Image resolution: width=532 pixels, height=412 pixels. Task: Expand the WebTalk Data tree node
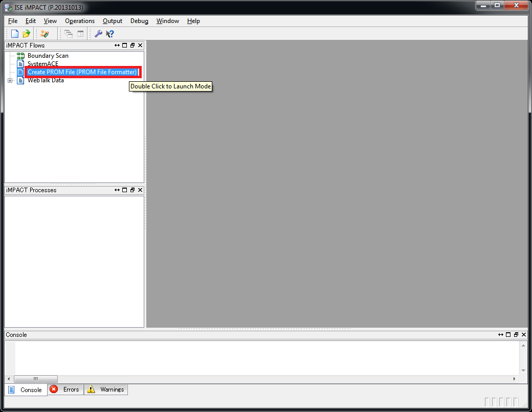click(10, 80)
